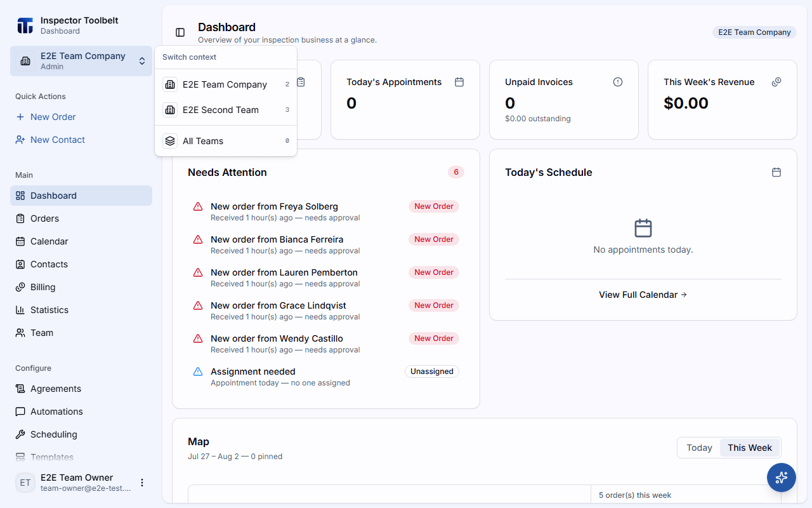This screenshot has width=812, height=508.
Task: Open the Dashboard sidebar item
Action: [81, 196]
